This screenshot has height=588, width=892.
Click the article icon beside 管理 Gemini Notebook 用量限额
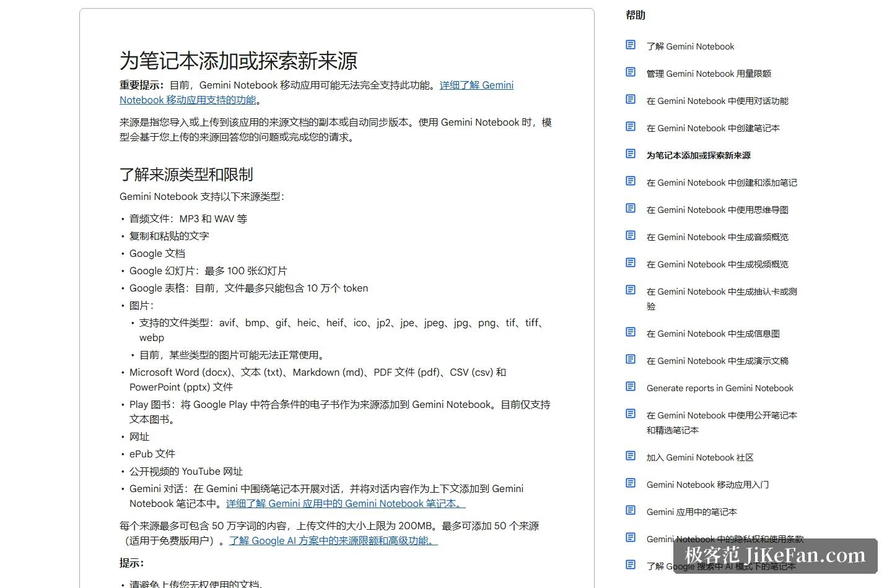coord(631,72)
